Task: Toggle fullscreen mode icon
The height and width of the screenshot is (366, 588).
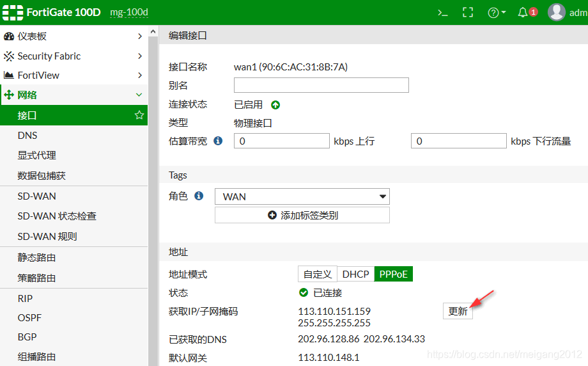Action: coord(468,12)
